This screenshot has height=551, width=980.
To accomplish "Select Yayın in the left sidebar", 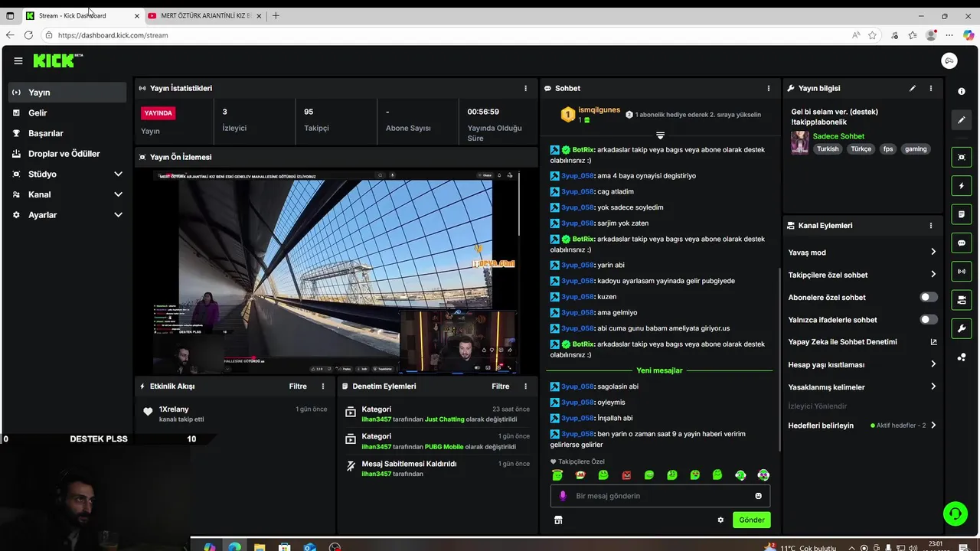I will coord(67,92).
